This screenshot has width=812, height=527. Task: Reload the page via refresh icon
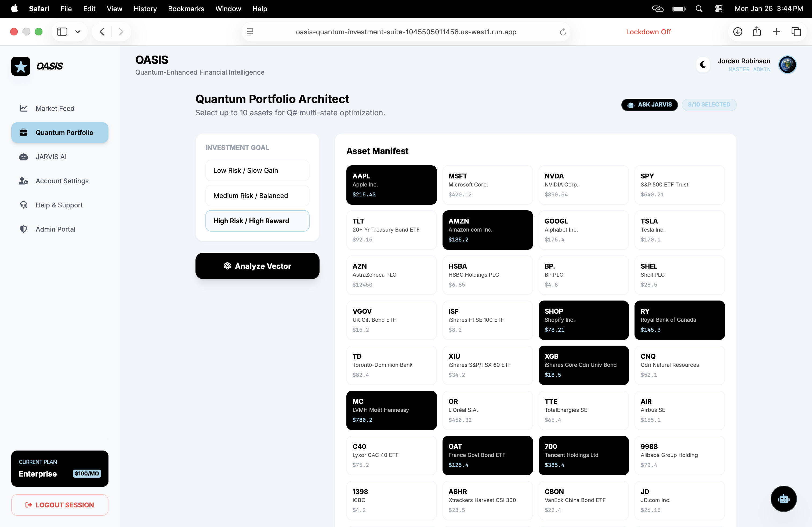click(x=563, y=32)
